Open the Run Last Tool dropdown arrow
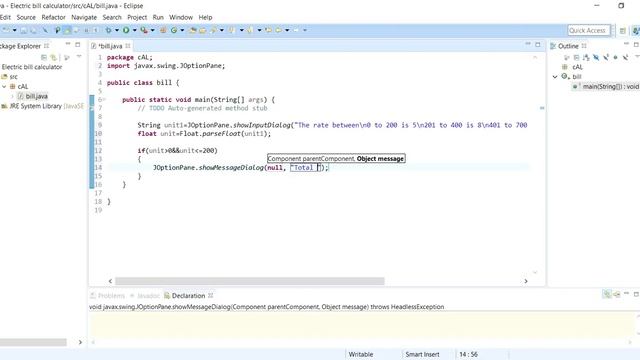640x360 pixels. click(153, 30)
